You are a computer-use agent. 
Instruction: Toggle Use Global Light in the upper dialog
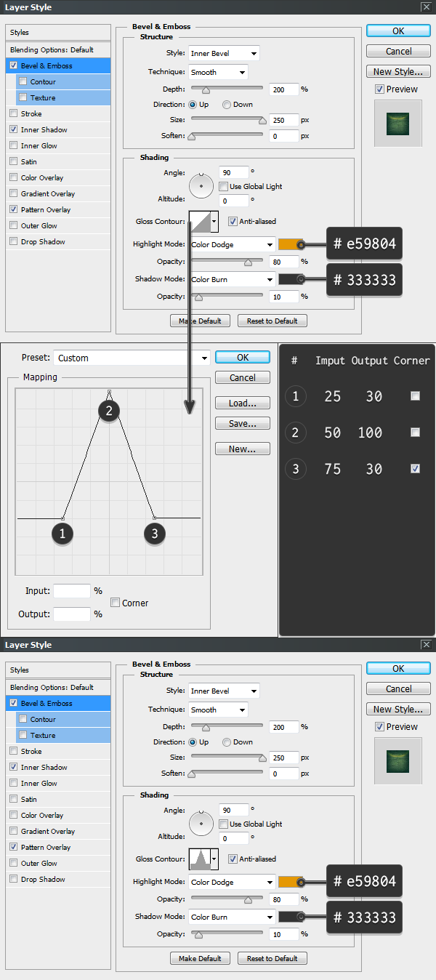click(225, 187)
